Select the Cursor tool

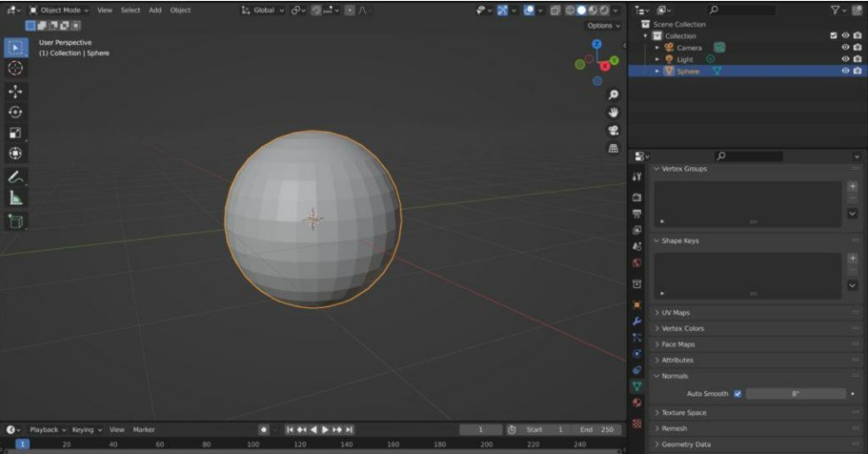tap(16, 68)
